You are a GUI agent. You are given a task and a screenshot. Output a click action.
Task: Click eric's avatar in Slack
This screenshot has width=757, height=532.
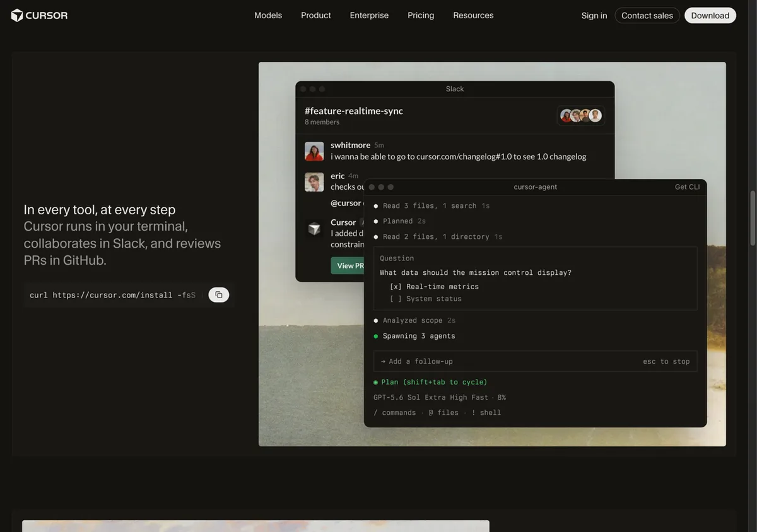coord(314,182)
